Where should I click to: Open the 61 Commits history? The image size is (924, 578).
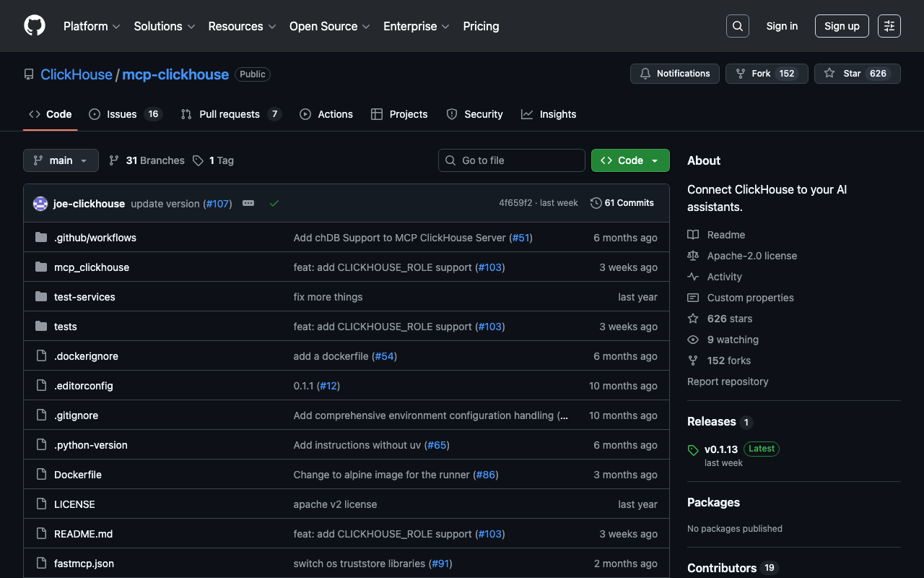coord(622,203)
